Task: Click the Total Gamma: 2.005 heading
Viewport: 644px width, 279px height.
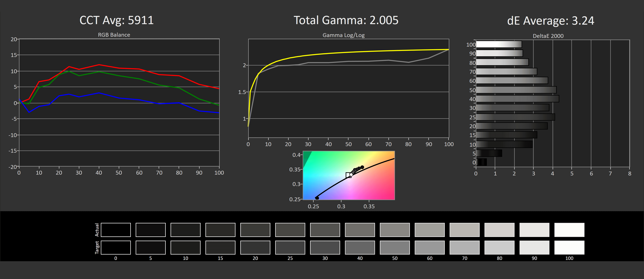Action: [x=346, y=20]
